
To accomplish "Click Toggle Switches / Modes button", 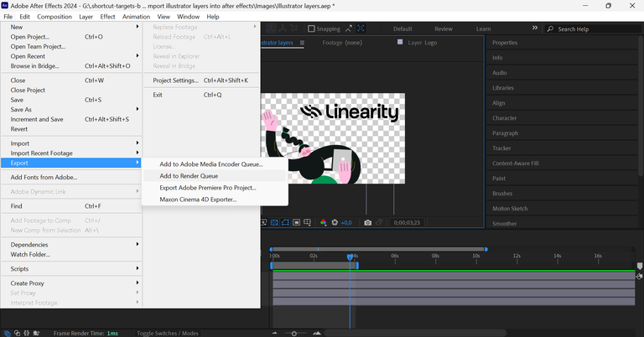I will tap(168, 333).
